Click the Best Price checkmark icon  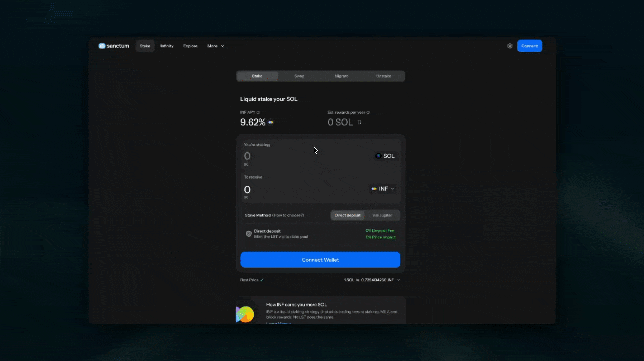[262, 280]
